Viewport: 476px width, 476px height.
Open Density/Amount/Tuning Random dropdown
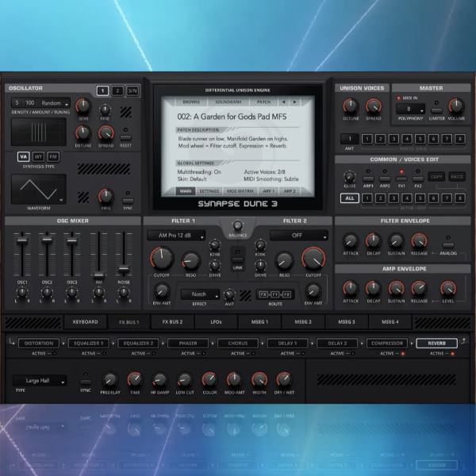[56, 103]
